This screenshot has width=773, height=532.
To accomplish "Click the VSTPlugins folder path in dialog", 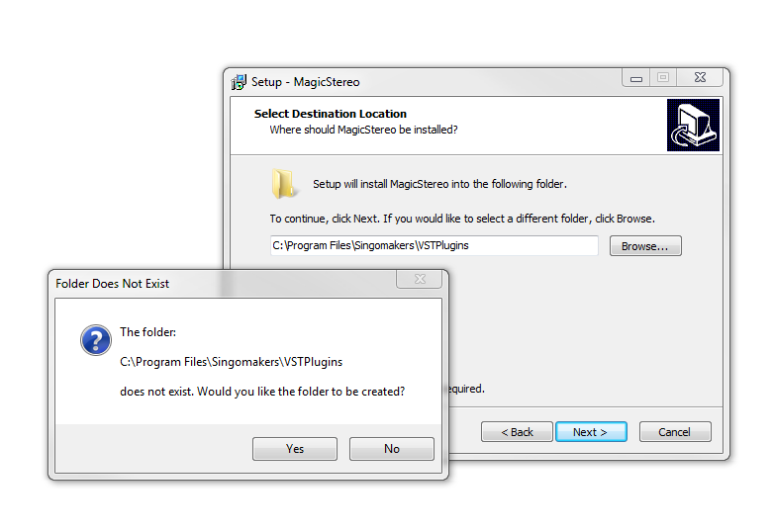I will 232,362.
